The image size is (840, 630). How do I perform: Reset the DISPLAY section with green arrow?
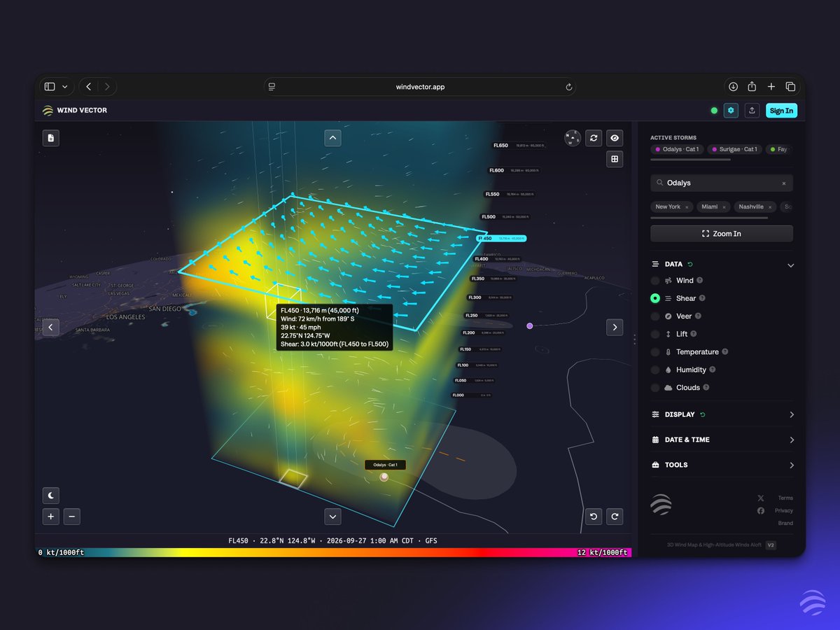point(702,414)
